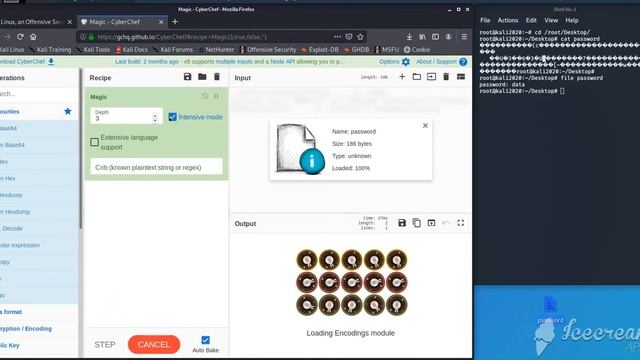Click the Crib known plaintext field
Viewport: 640px width, 360px height.
point(156,167)
